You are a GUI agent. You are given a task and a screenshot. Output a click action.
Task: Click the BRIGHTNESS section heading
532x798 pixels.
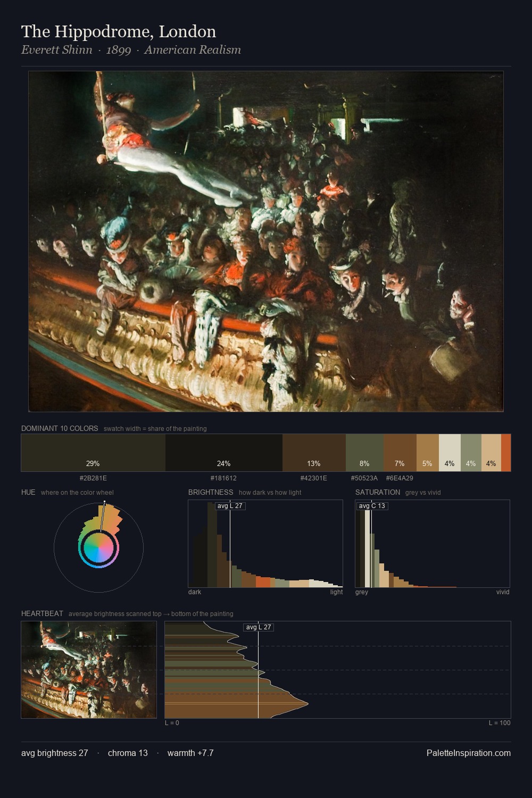coord(211,492)
